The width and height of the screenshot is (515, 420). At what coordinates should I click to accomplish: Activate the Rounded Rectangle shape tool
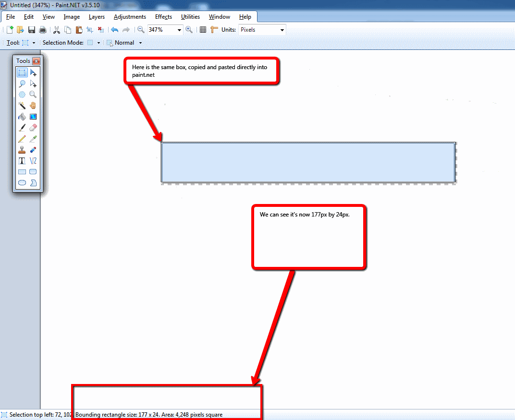(33, 171)
